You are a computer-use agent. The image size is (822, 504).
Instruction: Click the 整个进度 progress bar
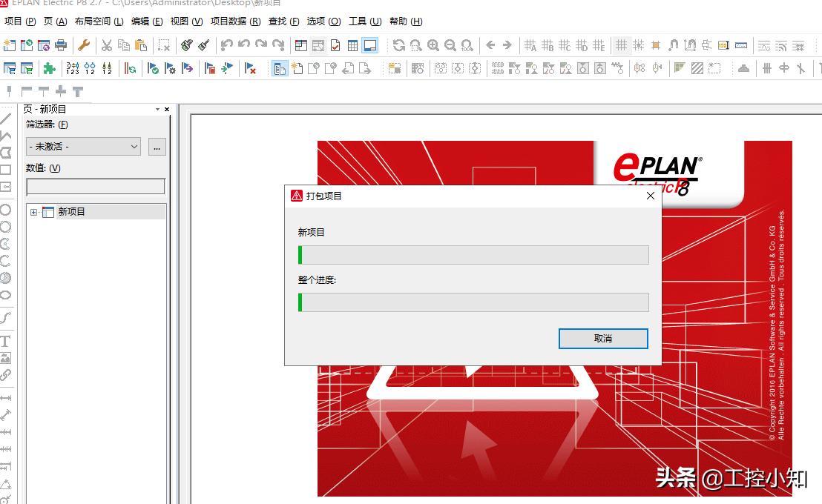click(473, 302)
